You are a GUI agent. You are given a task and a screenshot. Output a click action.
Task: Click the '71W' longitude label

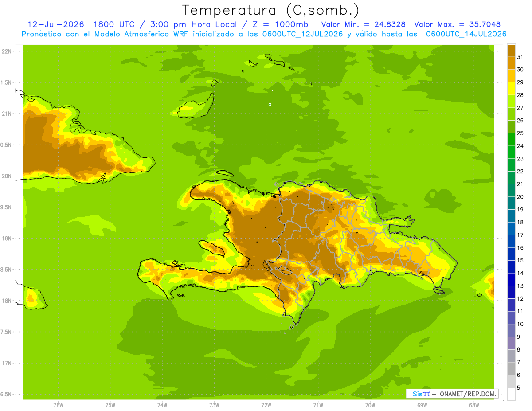pyautogui.click(x=318, y=405)
